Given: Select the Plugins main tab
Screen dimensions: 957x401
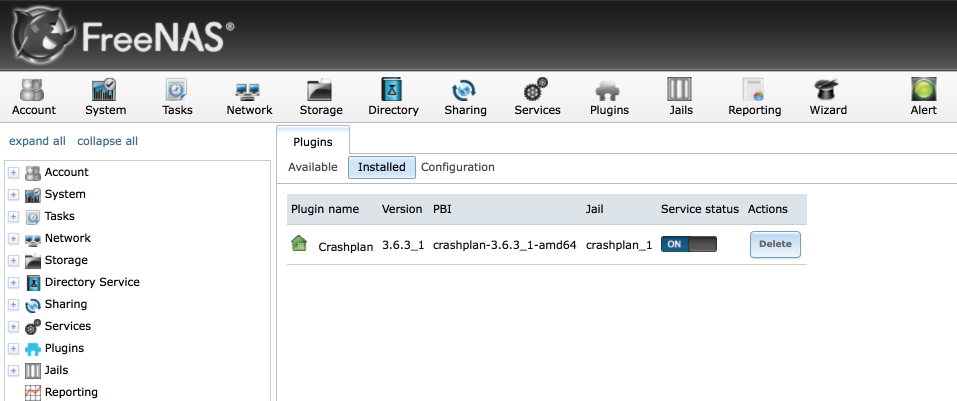Looking at the screenshot, I should pyautogui.click(x=313, y=142).
